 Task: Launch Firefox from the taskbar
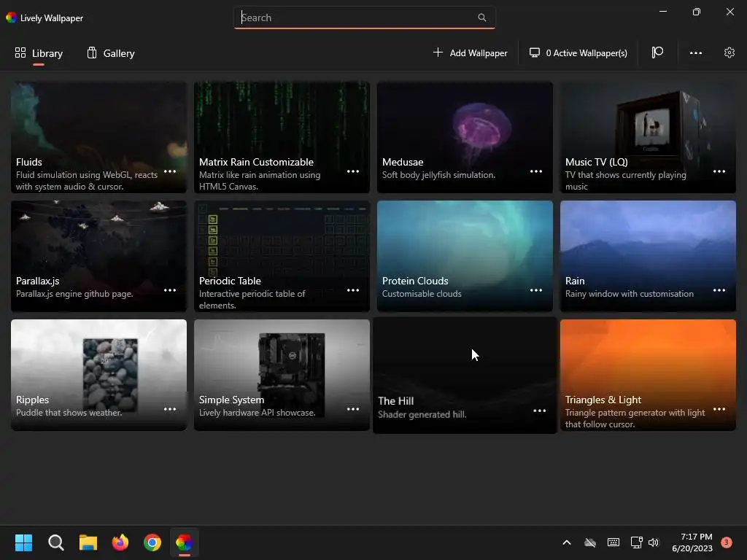[x=120, y=542]
